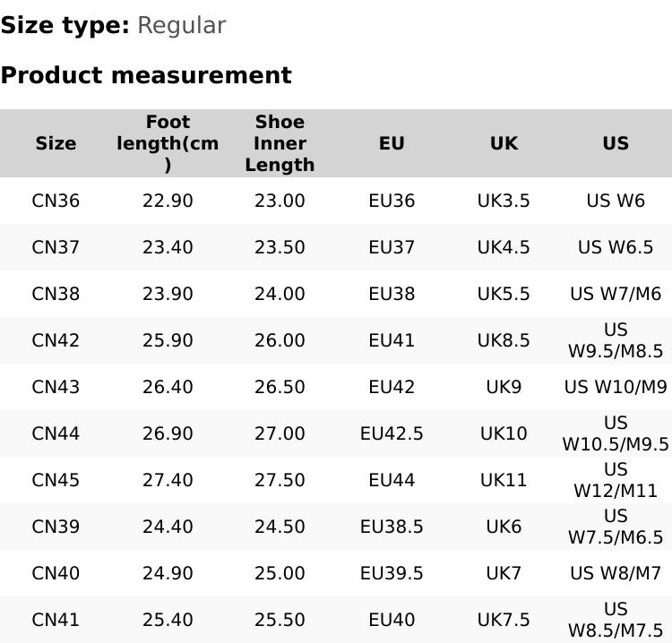Image resolution: width=672 pixels, height=643 pixels.
Task: Select the CN42 size row
Action: point(56,340)
